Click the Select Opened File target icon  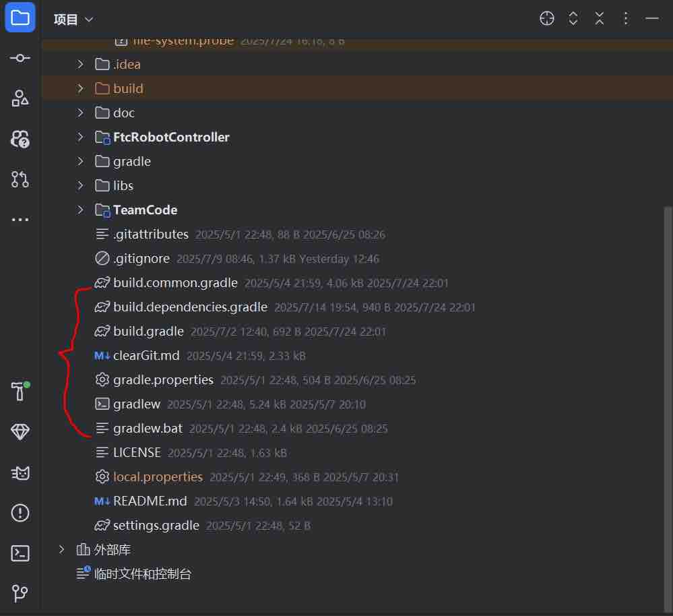(546, 18)
